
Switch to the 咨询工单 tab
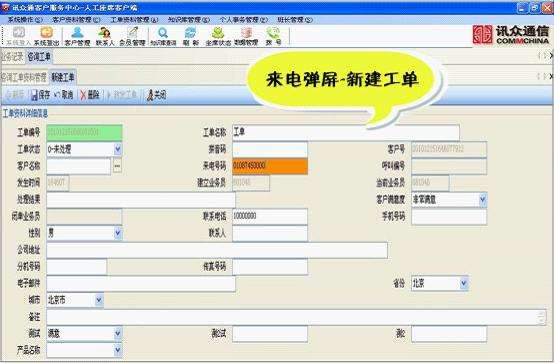(x=39, y=57)
